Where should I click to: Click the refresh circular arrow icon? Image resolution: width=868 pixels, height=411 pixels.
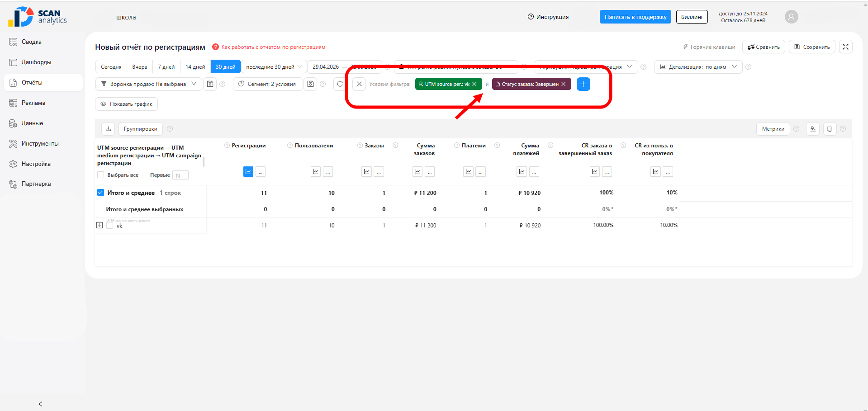[340, 84]
